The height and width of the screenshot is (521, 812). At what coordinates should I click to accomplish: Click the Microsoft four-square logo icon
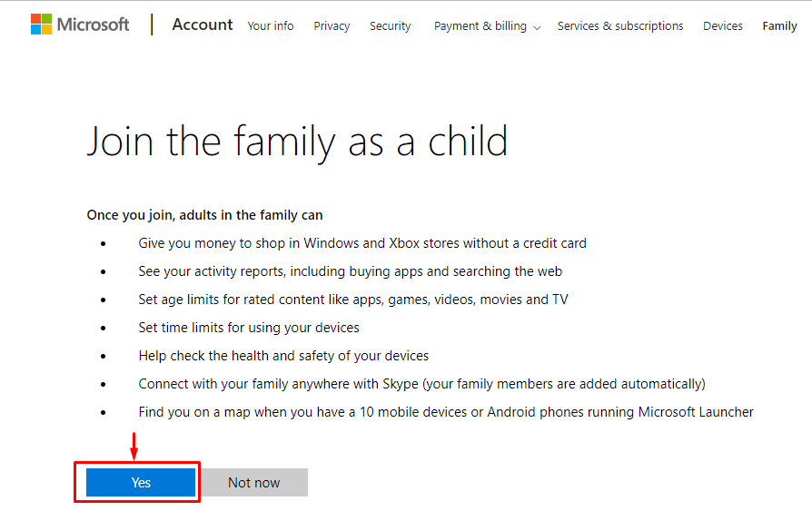pyautogui.click(x=41, y=25)
